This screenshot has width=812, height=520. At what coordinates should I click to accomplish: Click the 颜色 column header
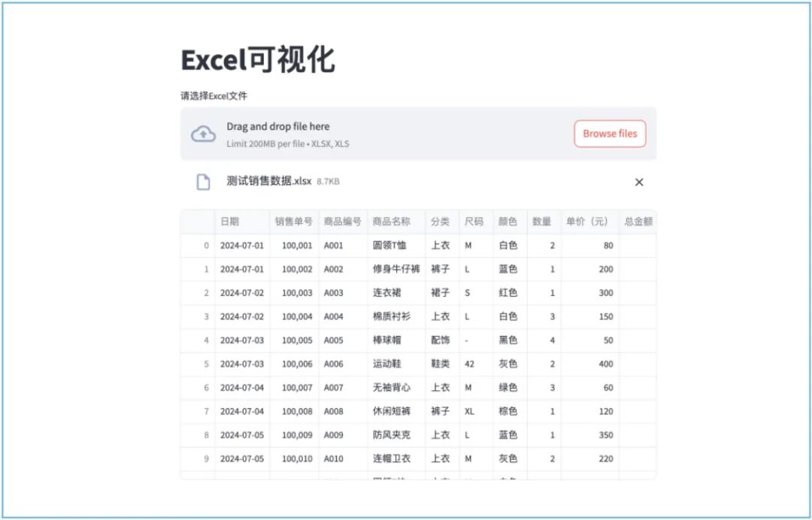pyautogui.click(x=510, y=222)
